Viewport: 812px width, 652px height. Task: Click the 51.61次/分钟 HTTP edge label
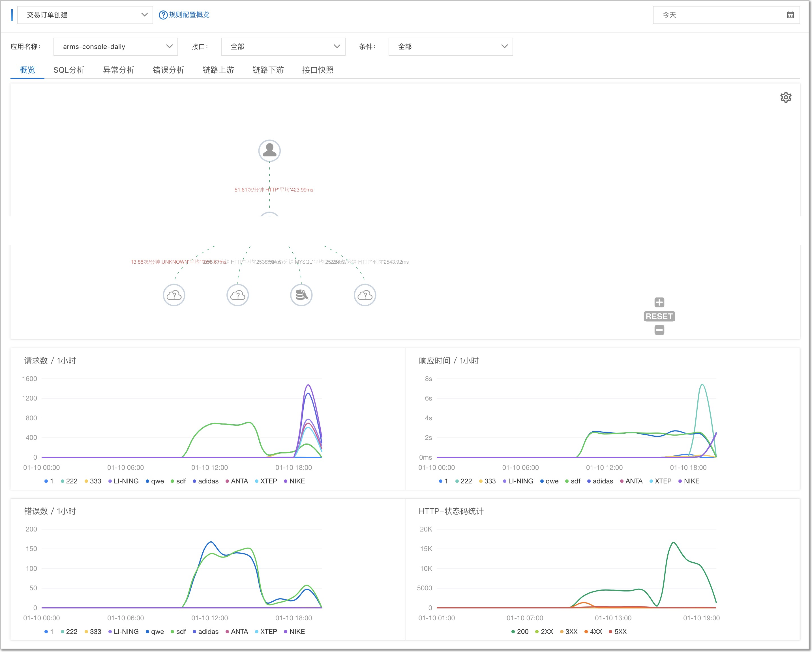(x=274, y=190)
